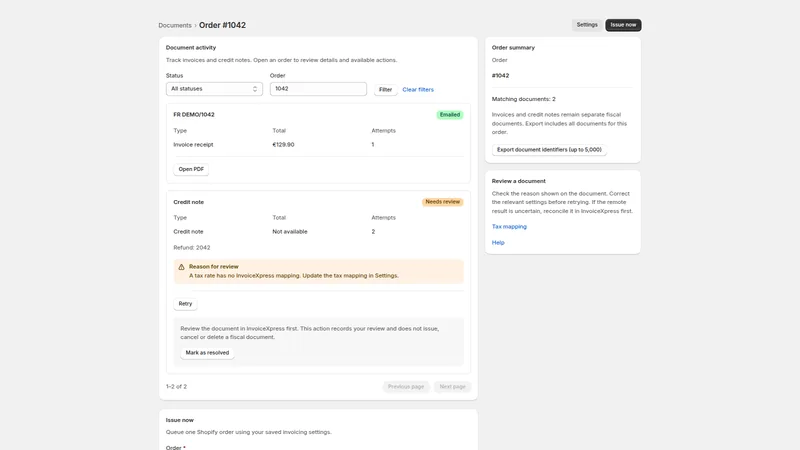Image resolution: width=800 pixels, height=450 pixels.
Task: Mark the credit note as resolved
Action: tap(207, 353)
